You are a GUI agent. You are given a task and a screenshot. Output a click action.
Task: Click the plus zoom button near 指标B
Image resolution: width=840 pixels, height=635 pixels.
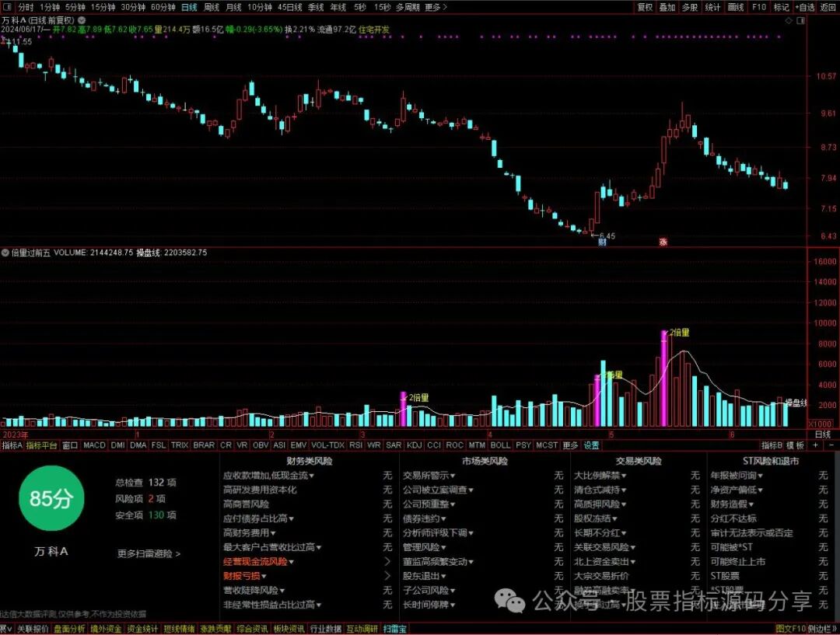pos(815,445)
